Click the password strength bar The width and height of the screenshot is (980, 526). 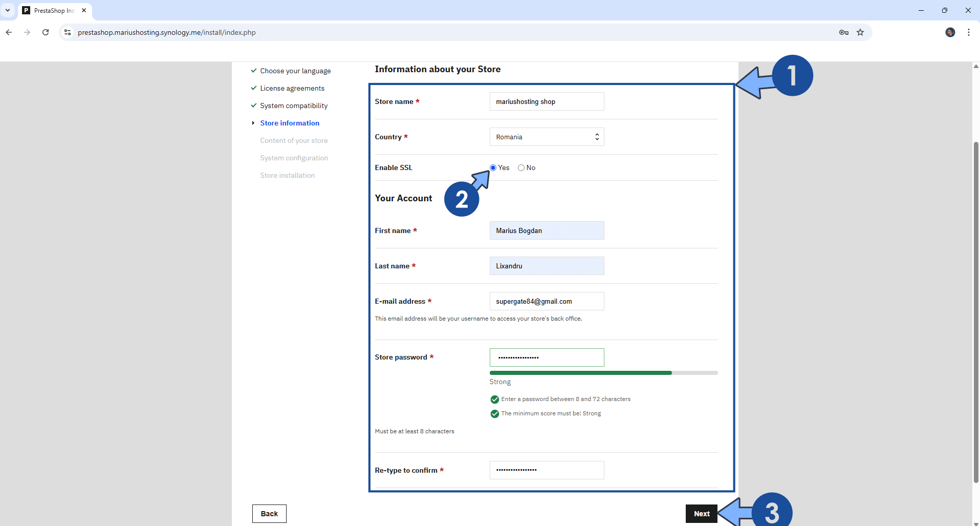point(603,373)
